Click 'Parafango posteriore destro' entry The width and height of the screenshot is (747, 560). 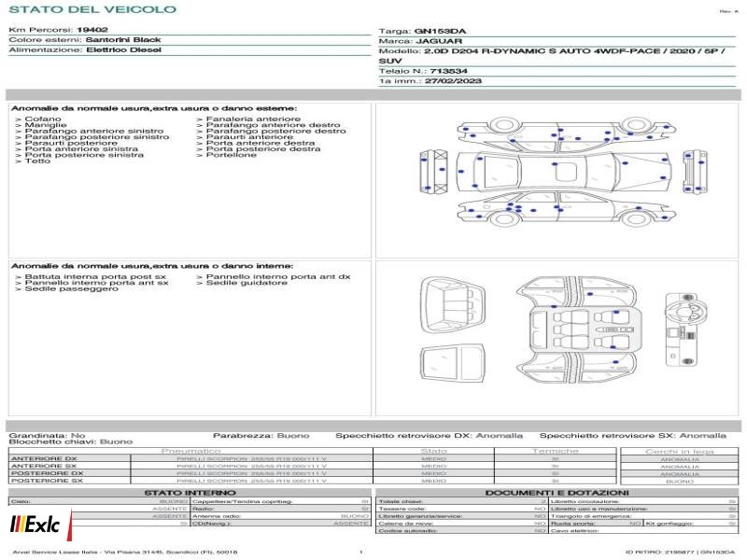[275, 131]
